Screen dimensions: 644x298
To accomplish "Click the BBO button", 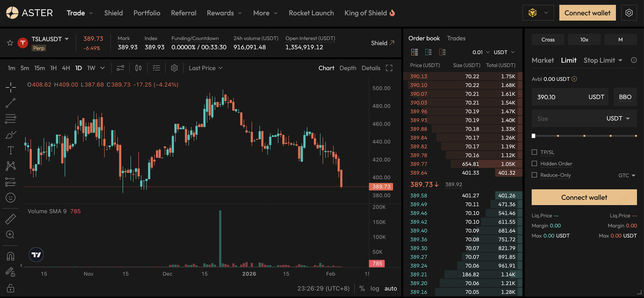I will (625, 97).
